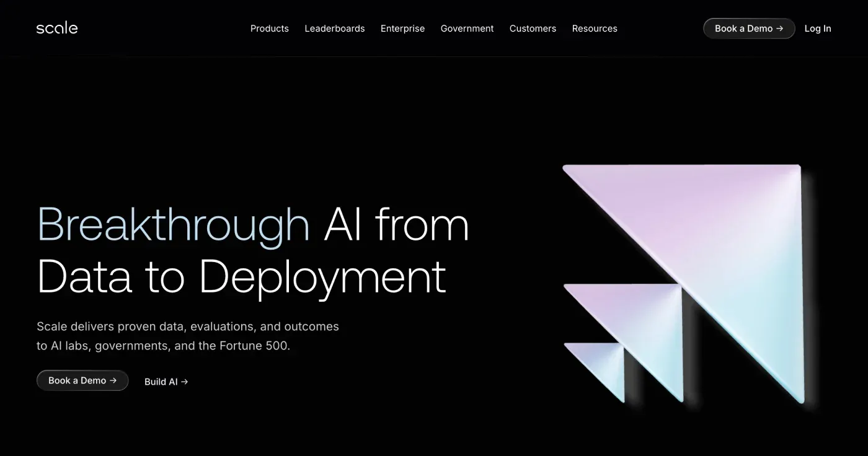The image size is (868, 456).
Task: Expand the Enterprise navigation menu
Action: (402, 28)
